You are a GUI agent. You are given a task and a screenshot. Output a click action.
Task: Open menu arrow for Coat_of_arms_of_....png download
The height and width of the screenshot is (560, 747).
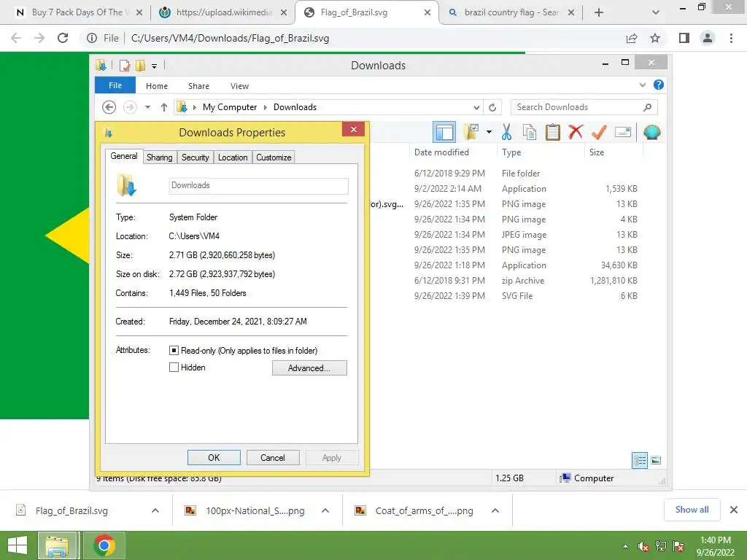click(x=495, y=510)
